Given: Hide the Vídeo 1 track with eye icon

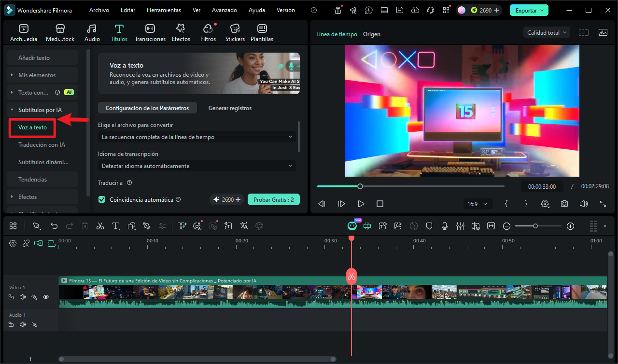Looking at the screenshot, I should pyautogui.click(x=46, y=297).
